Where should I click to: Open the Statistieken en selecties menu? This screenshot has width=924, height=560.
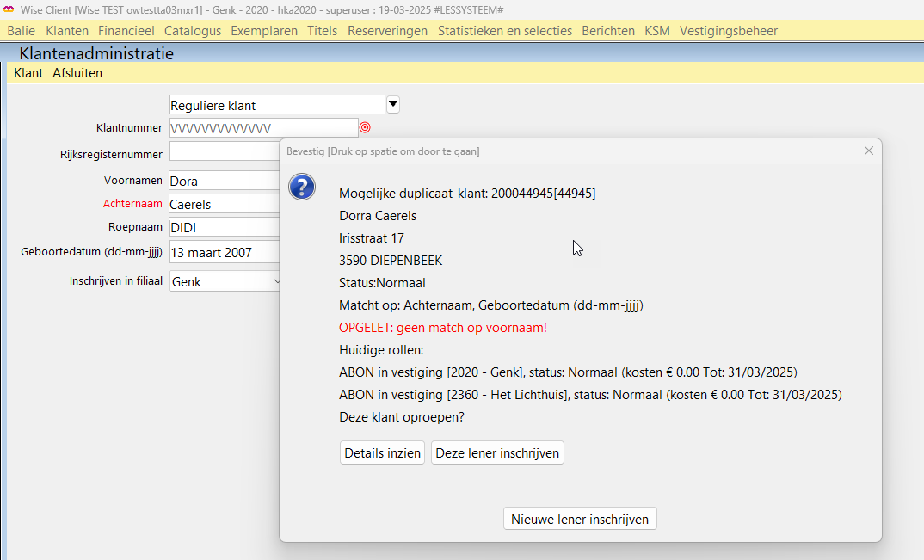pyautogui.click(x=504, y=31)
